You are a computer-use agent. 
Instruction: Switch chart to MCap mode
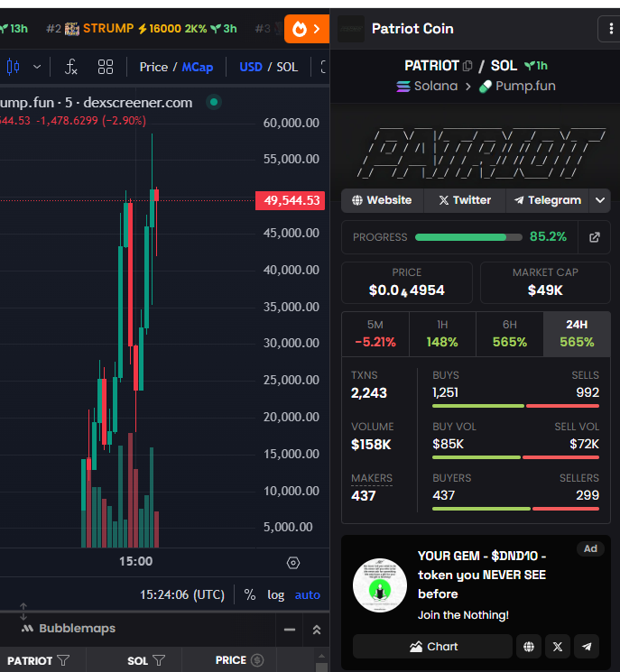198,67
